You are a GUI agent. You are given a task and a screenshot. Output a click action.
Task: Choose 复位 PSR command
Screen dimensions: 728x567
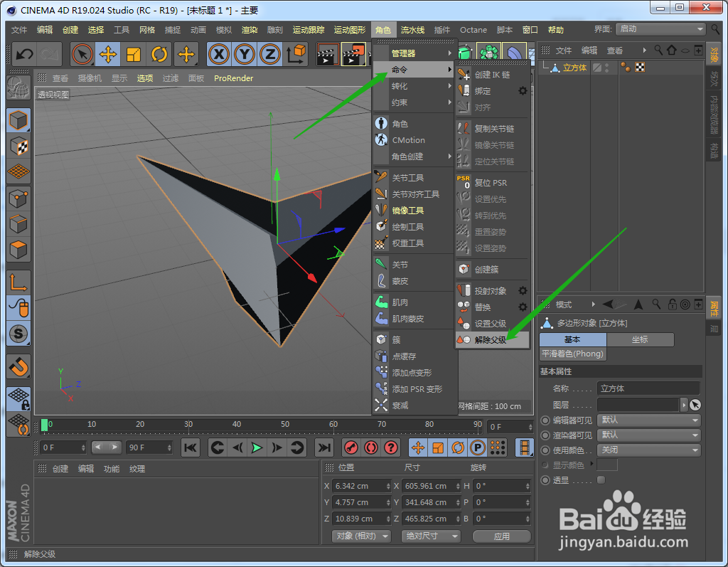(492, 183)
